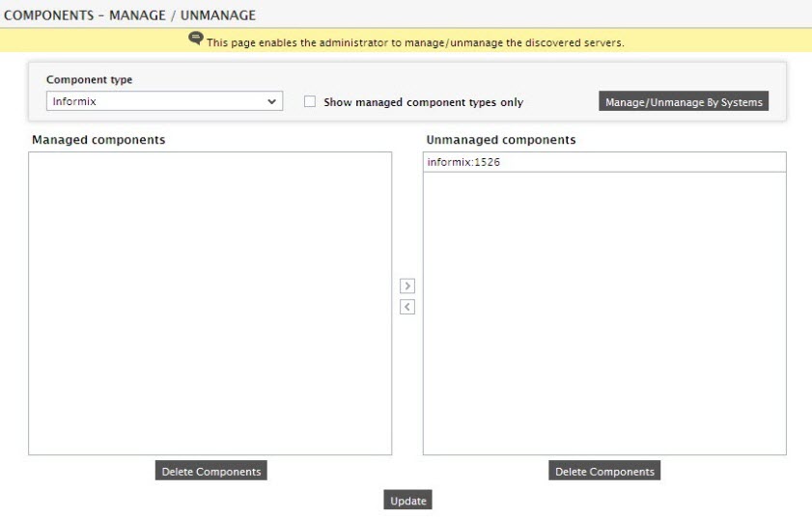The image size is (812, 518).
Task: Move selection to managed using left arrow
Action: (407, 307)
